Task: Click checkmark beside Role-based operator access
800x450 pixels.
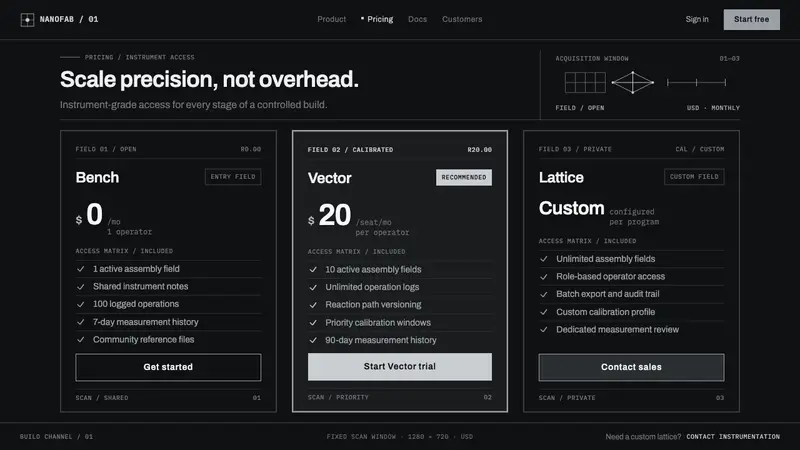Action: pyautogui.click(x=544, y=277)
